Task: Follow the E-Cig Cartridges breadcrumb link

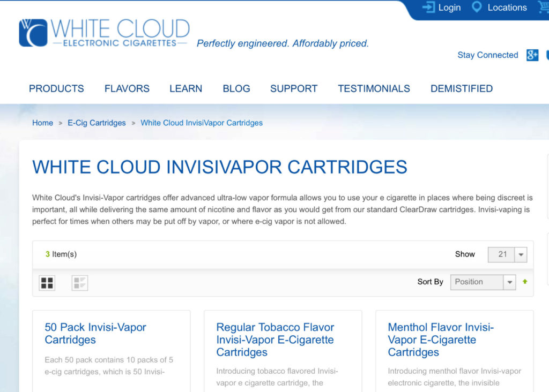Action: tap(97, 123)
